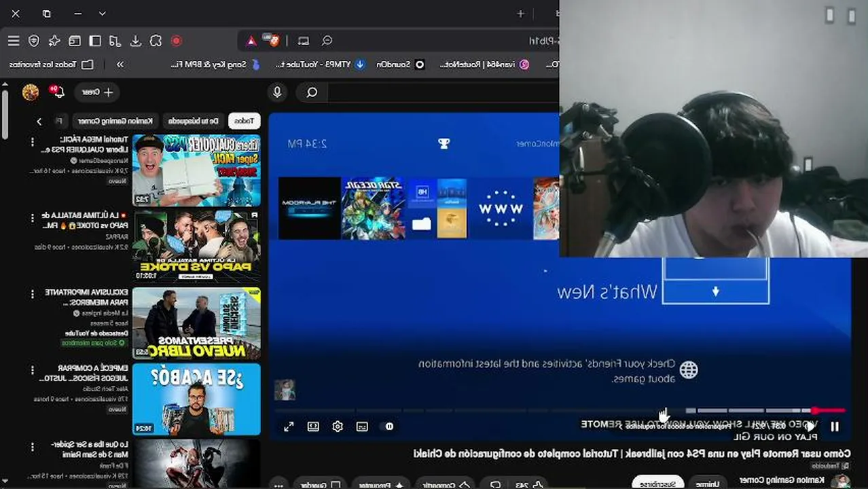The image size is (868, 489).
Task: Open options menu for Tutorial MEGA FÁCIL video
Action: (x=32, y=142)
